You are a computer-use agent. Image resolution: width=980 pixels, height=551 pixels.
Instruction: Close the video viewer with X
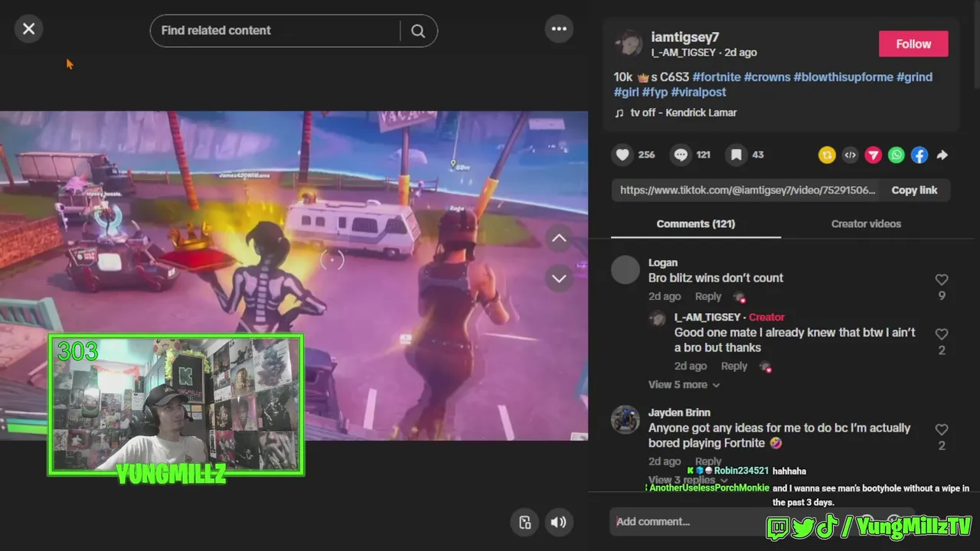click(x=28, y=29)
